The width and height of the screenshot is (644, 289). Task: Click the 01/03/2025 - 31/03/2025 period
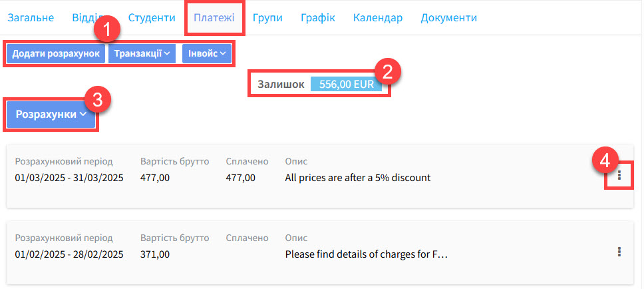click(x=69, y=178)
